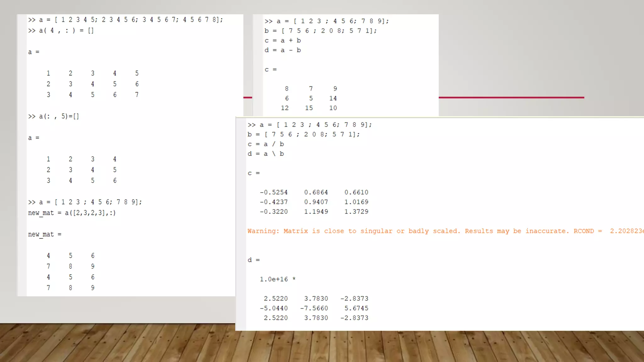Click the red horizontal line on the right
The height and width of the screenshot is (362, 644).
click(x=511, y=97)
